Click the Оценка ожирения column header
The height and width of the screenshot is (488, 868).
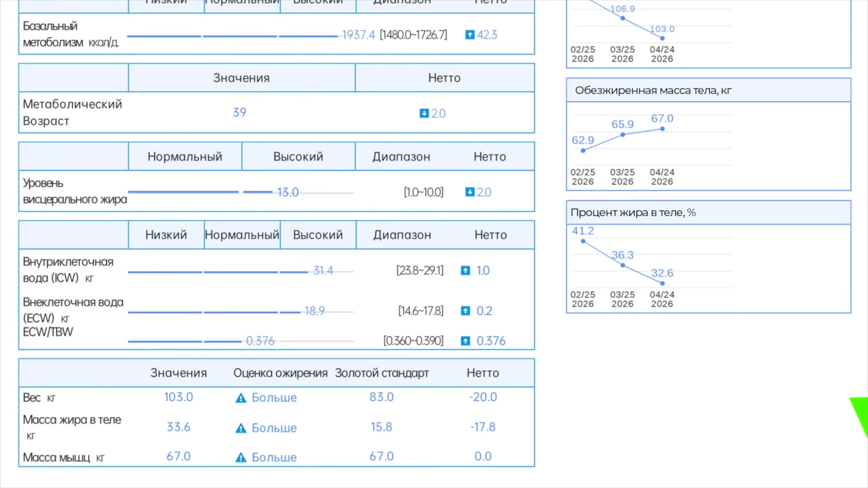(280, 373)
